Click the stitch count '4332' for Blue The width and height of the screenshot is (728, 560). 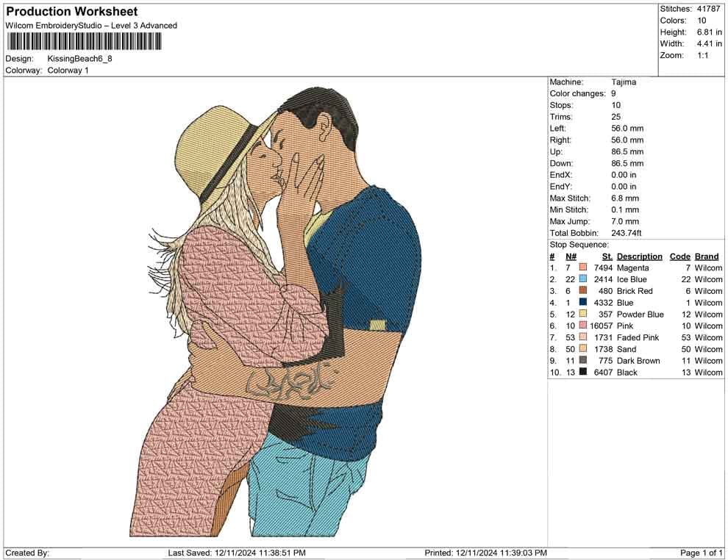[603, 303]
